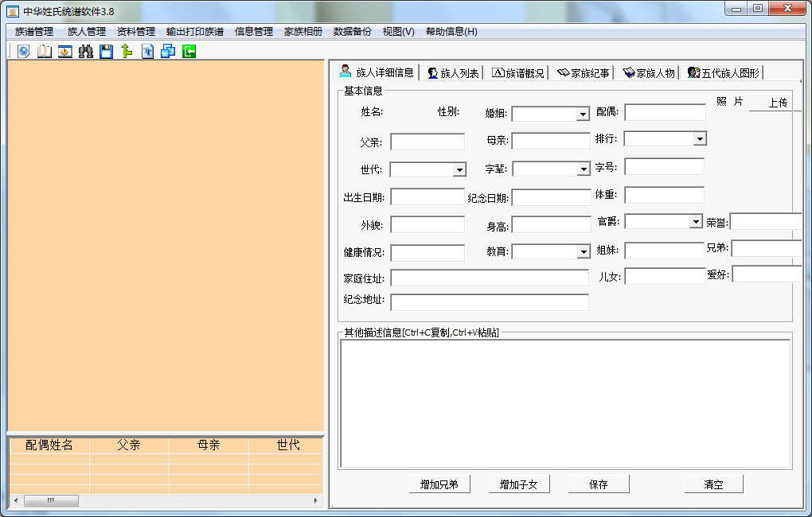Select the New genealogy icon on the toolbar
Screen dimensions: 812x517
point(23,51)
